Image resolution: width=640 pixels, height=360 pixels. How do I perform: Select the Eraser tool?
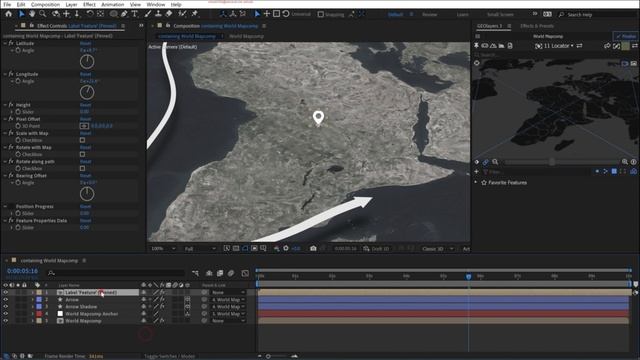169,14
